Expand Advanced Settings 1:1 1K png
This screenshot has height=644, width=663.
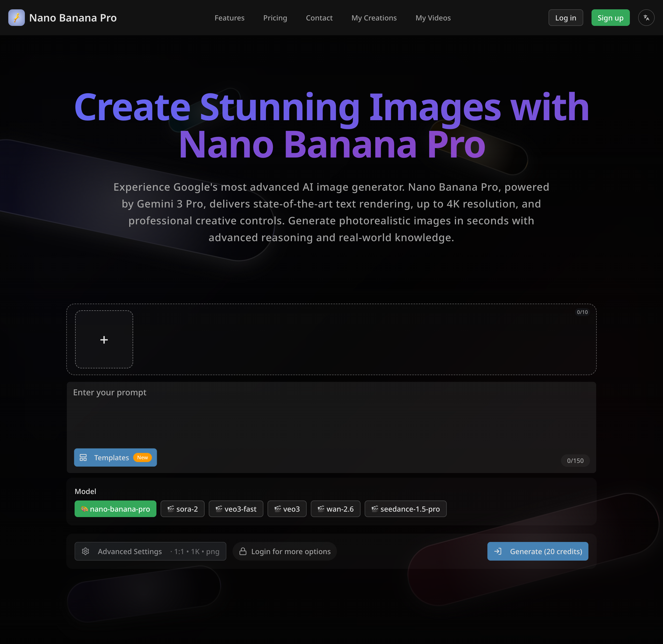pyautogui.click(x=150, y=551)
